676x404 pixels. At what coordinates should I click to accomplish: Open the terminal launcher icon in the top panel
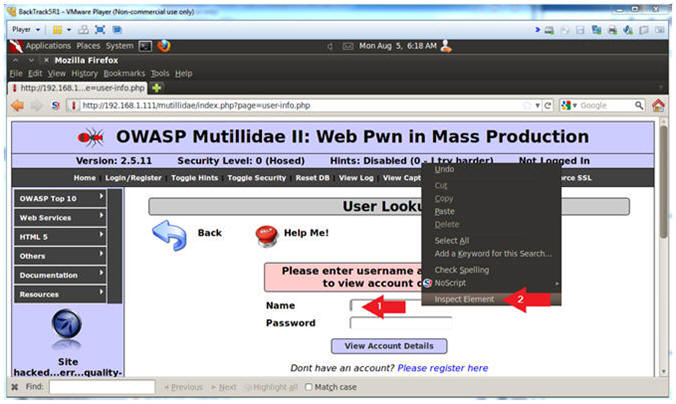coord(145,46)
